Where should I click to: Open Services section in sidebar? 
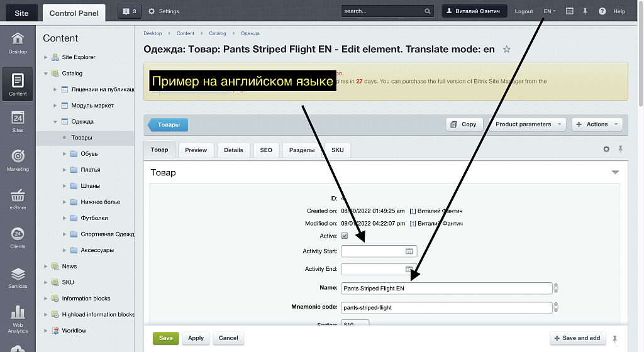[18, 278]
